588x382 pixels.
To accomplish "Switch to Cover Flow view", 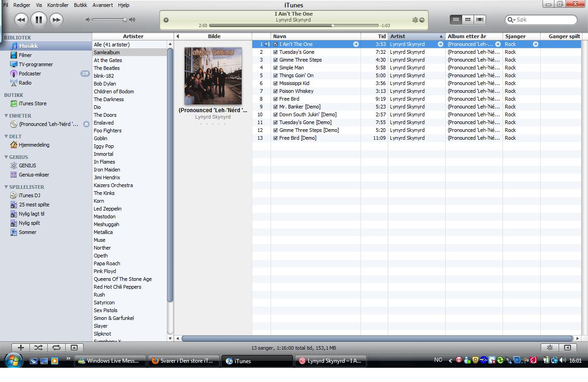I will [x=480, y=19].
